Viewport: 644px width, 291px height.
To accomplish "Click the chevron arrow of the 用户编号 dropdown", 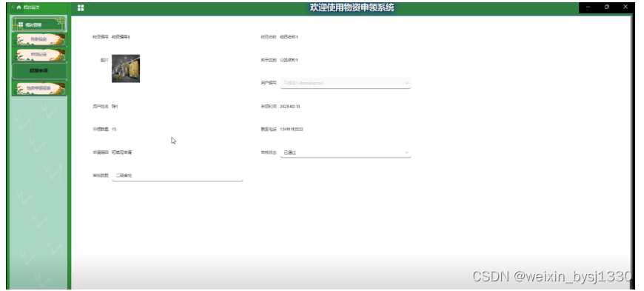I will click(x=406, y=83).
